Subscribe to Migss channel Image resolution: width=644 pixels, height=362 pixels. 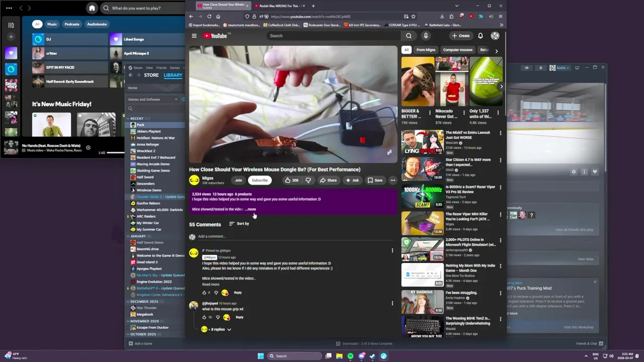coord(260,180)
